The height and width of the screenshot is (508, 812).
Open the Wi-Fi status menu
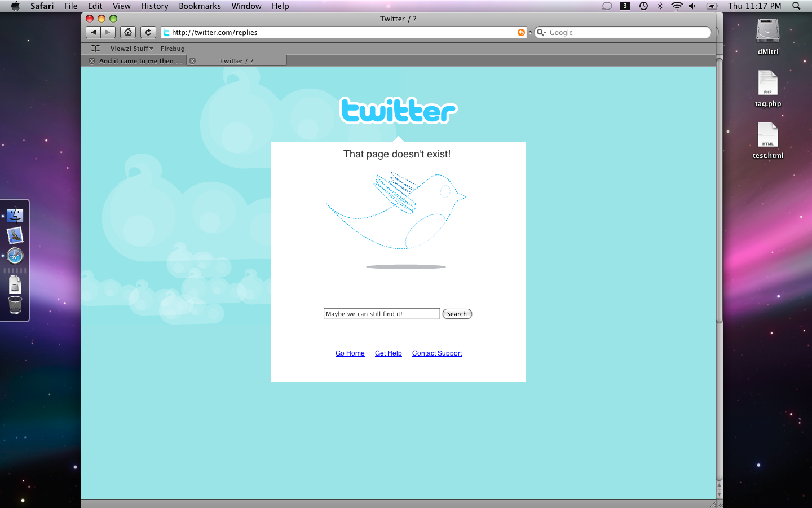point(677,6)
